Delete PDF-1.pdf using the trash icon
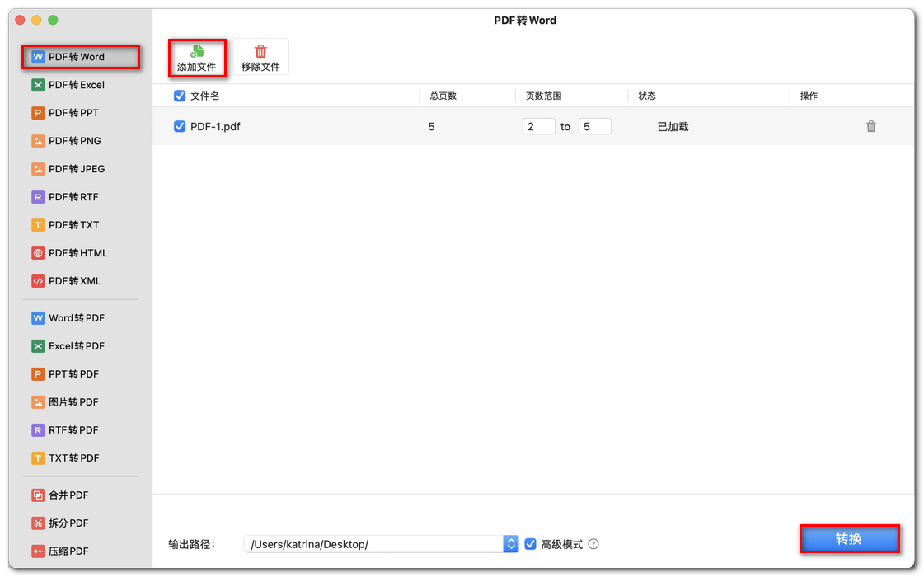The image size is (924, 577). point(871,126)
